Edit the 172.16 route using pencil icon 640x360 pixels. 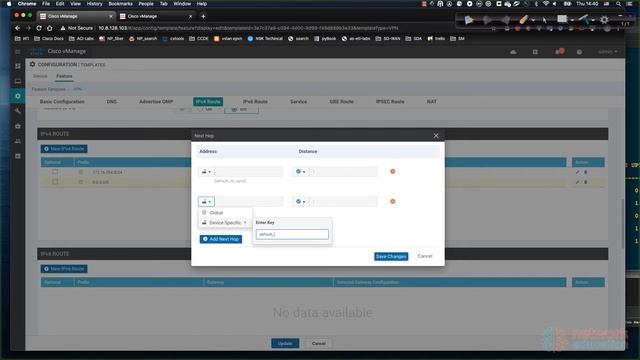pos(577,172)
